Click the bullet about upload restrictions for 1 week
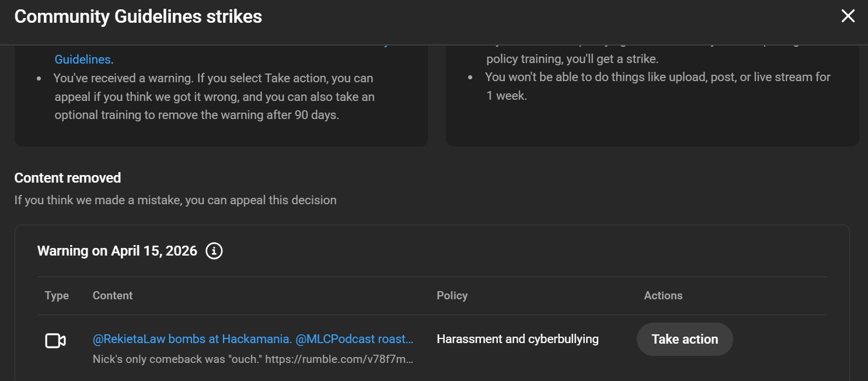The height and width of the screenshot is (381, 868). click(658, 86)
